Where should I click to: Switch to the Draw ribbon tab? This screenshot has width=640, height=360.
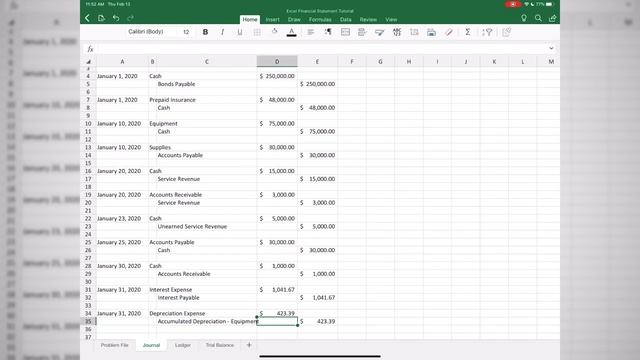294,19
